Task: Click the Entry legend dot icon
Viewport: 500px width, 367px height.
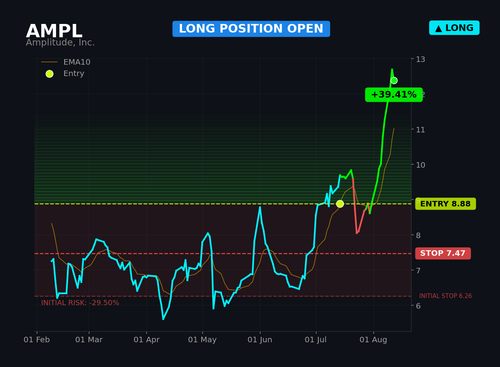Action: 49,74
